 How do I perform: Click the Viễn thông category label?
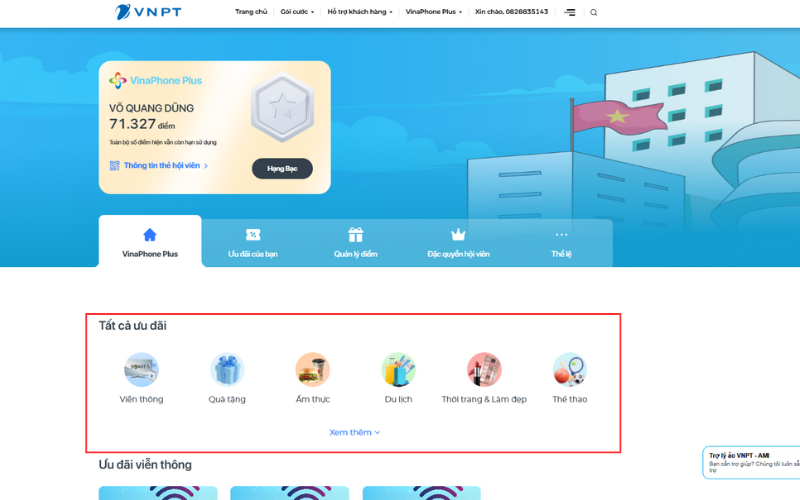pos(141,399)
